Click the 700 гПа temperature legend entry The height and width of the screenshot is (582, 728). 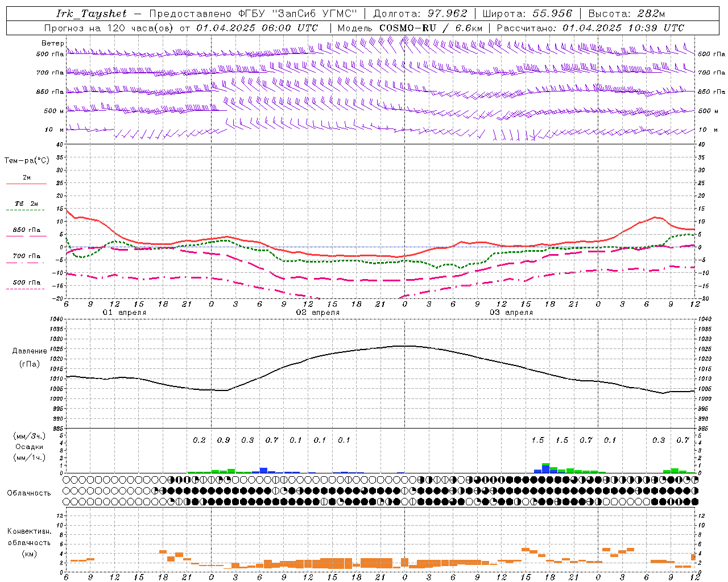27,256
